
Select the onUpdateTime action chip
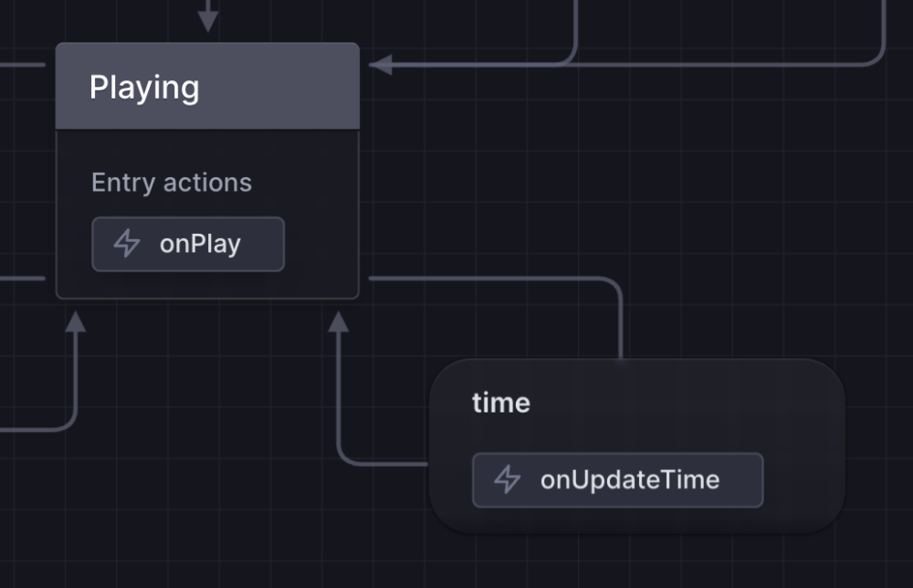[x=617, y=479]
